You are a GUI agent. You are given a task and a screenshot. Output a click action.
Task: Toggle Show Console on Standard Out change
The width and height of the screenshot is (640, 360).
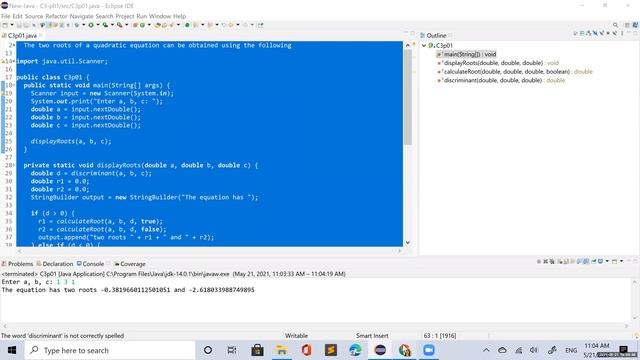tap(579, 261)
